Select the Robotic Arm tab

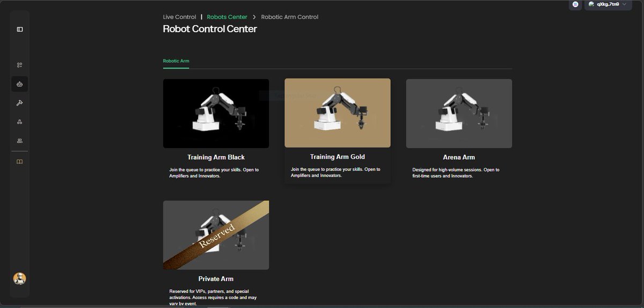(176, 61)
